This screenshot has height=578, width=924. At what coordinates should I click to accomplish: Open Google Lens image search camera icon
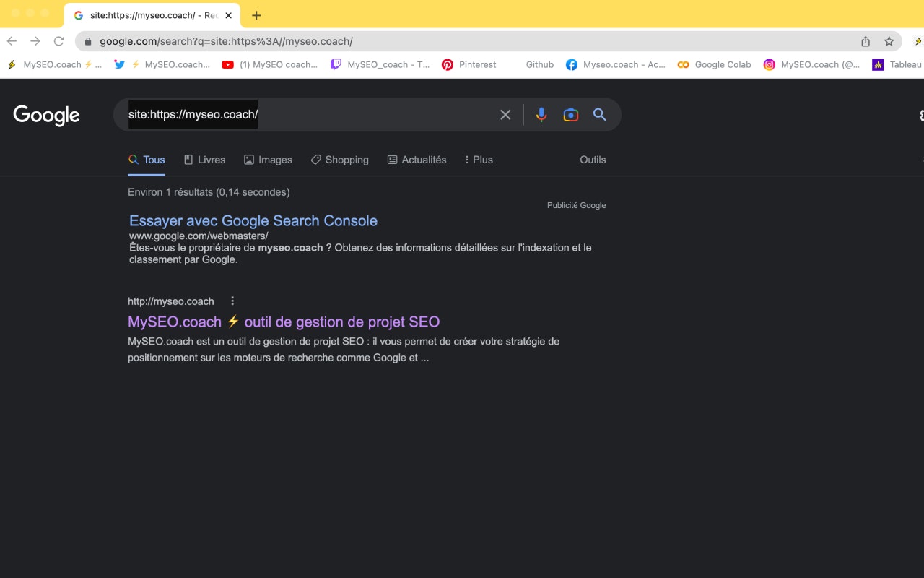[571, 115]
